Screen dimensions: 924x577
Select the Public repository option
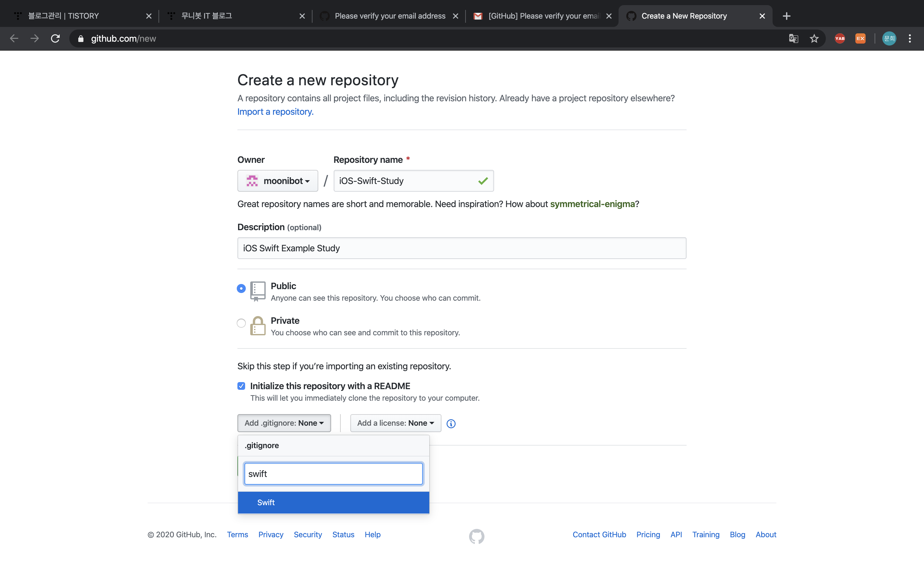241,288
